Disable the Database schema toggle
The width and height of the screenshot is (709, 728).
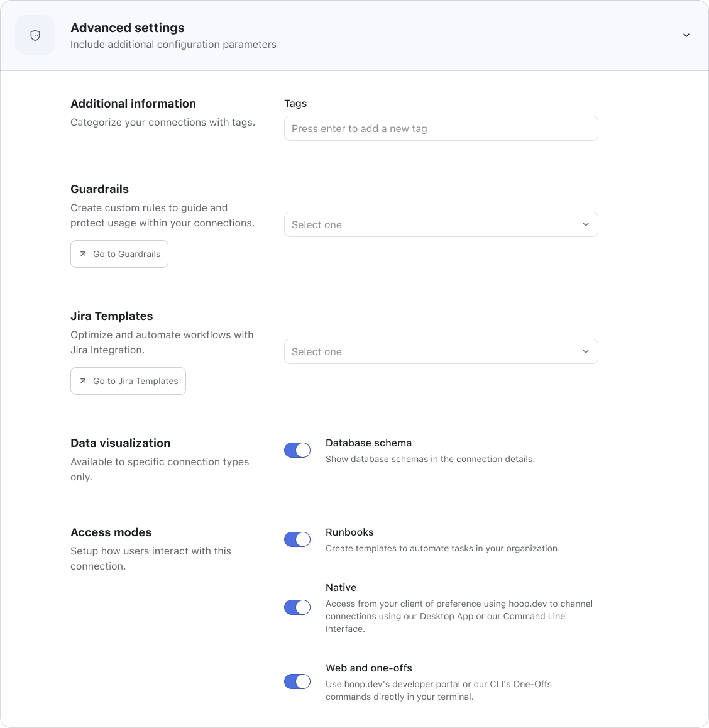click(297, 450)
